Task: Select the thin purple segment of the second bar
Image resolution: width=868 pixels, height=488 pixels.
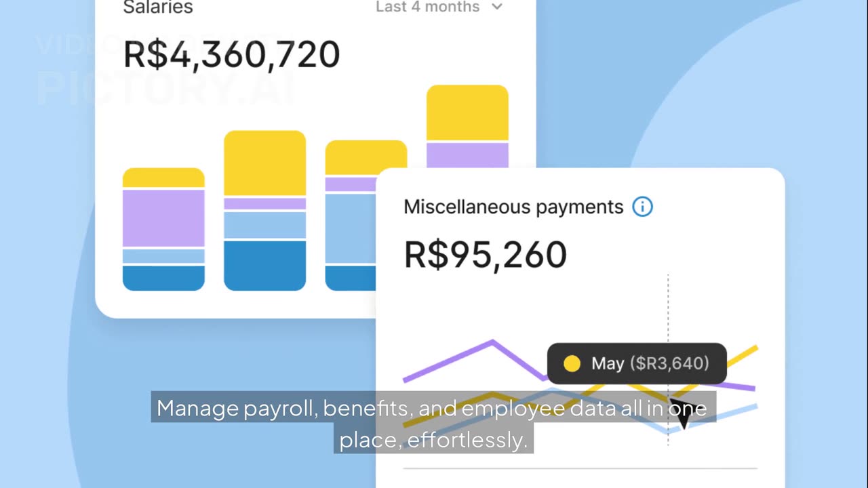Action: [x=264, y=203]
